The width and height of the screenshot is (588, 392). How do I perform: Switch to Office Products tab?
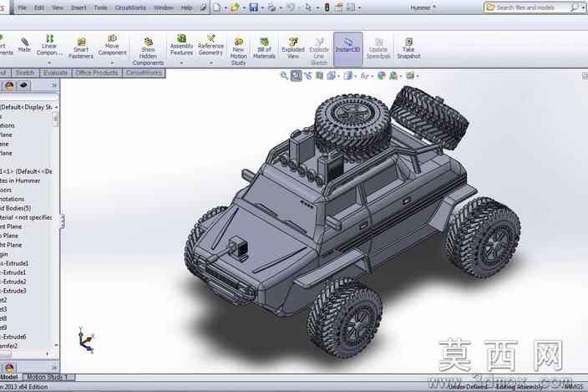click(97, 73)
